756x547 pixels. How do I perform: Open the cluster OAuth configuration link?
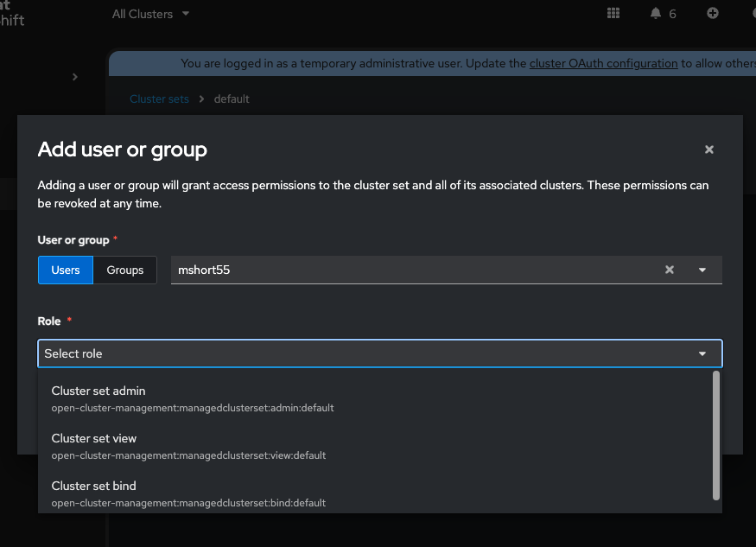point(603,63)
